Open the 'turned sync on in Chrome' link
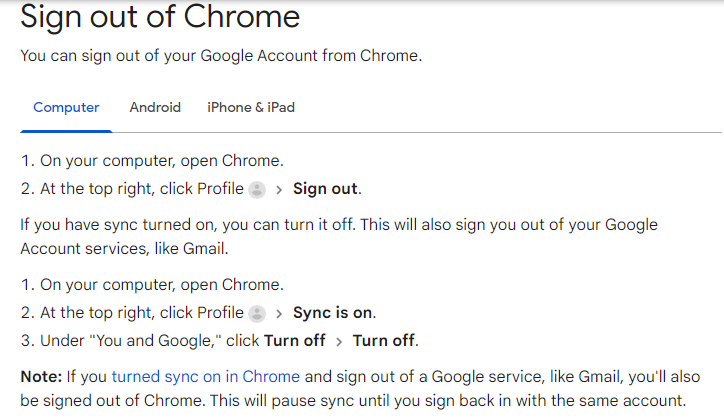The height and width of the screenshot is (418, 724). pos(205,377)
